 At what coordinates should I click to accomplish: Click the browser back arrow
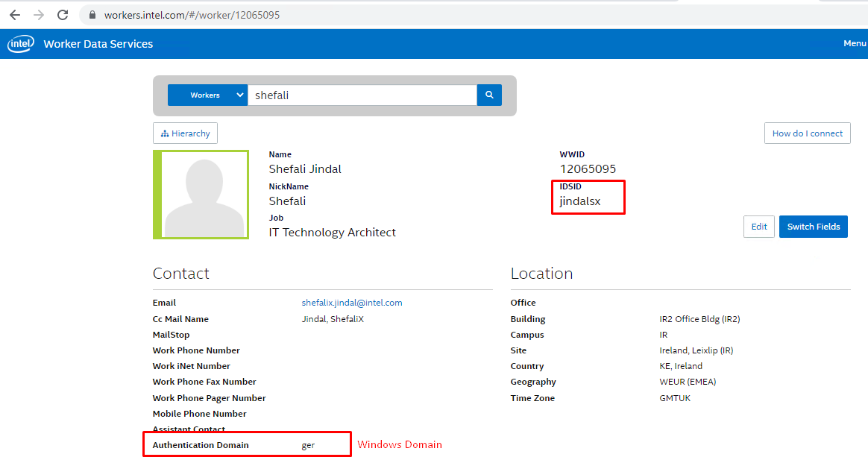[15, 15]
